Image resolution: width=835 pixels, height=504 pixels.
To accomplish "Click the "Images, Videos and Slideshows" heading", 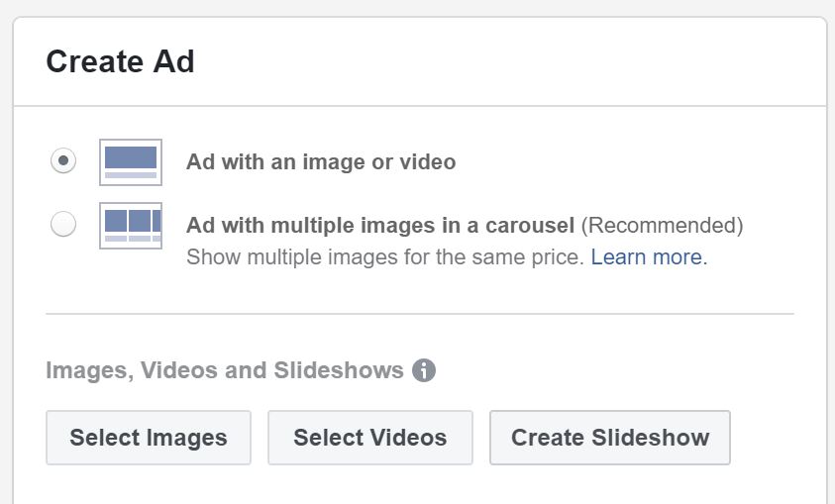I will [225, 370].
